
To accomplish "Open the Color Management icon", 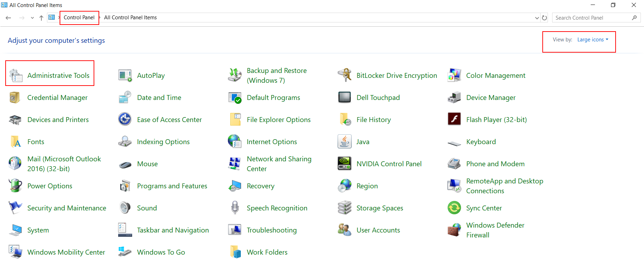I will point(454,75).
